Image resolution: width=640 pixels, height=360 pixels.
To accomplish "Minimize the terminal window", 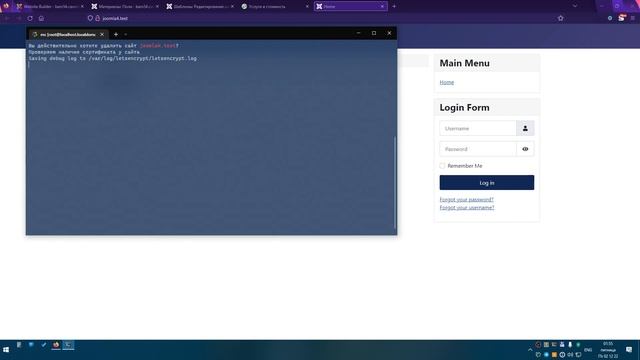I will [358, 33].
